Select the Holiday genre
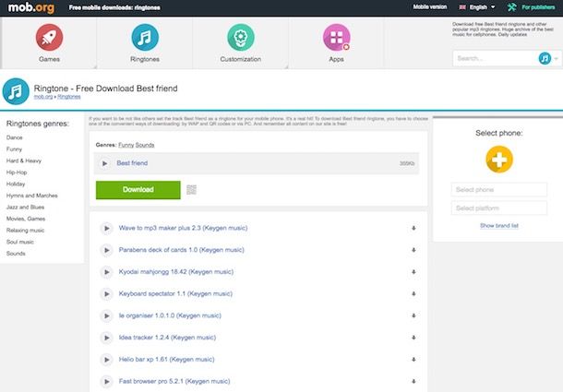 16,184
